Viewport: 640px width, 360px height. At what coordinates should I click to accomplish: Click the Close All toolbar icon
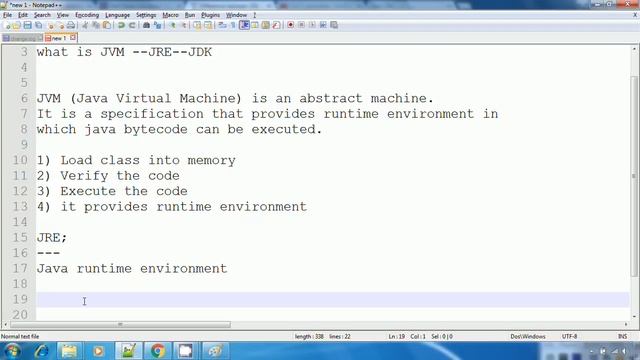(x=61, y=25)
